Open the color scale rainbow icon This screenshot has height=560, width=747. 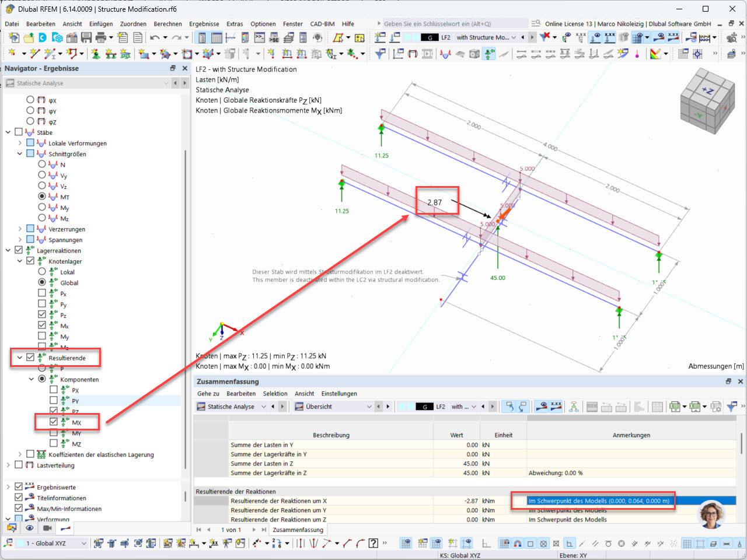(655, 54)
